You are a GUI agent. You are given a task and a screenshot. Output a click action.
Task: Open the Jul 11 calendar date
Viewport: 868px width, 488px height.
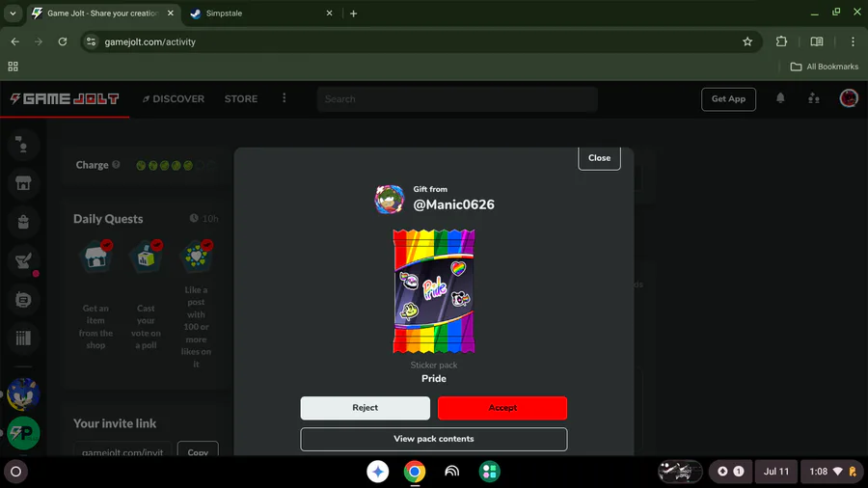[776, 472]
